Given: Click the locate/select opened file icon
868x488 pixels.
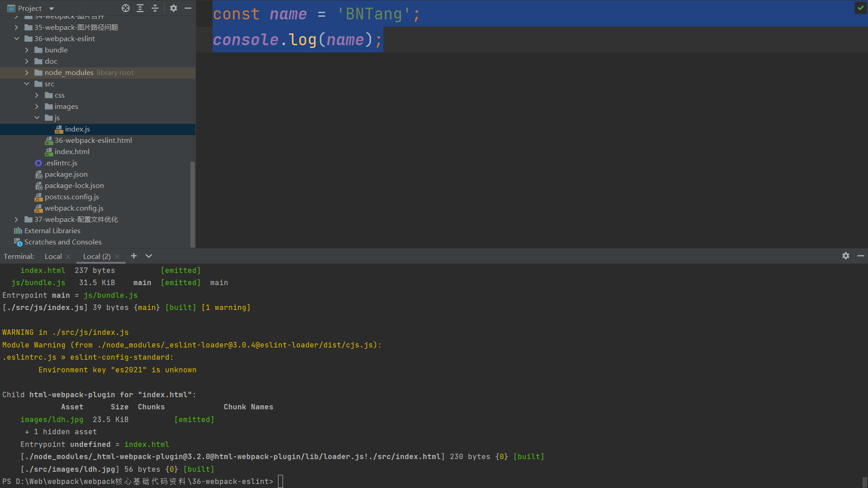Looking at the screenshot, I should (126, 8).
